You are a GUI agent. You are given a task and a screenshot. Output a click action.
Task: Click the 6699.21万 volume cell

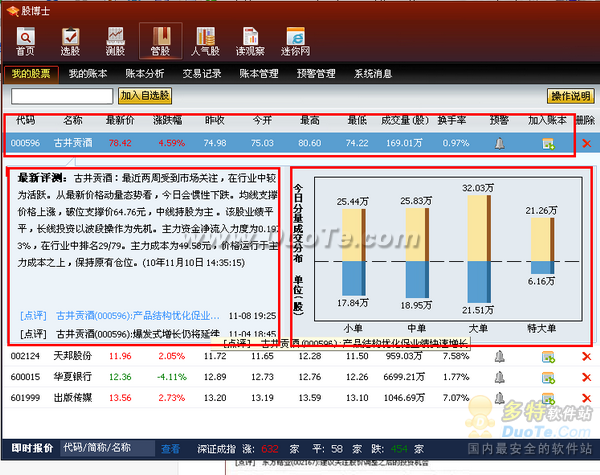click(404, 377)
